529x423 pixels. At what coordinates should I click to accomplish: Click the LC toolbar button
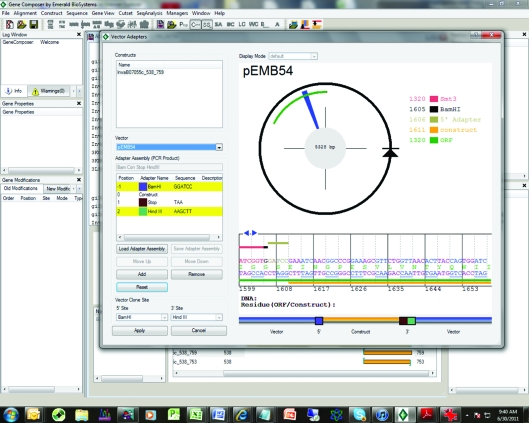pos(242,25)
